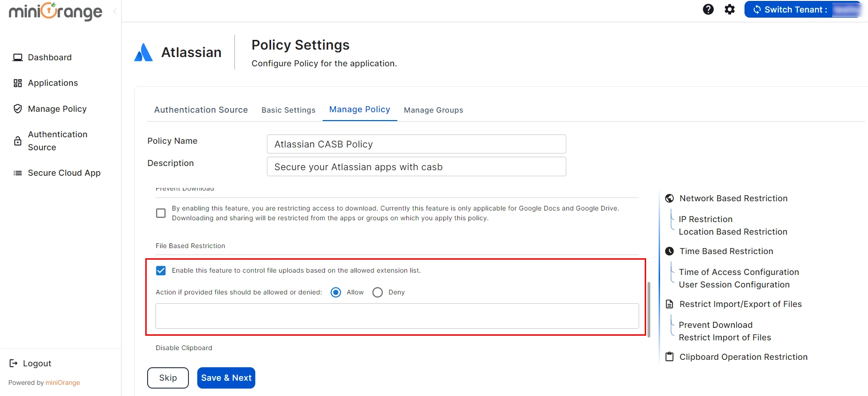This screenshot has height=396, width=868.
Task: Go to Restrict Import of Files
Action: [725, 338]
